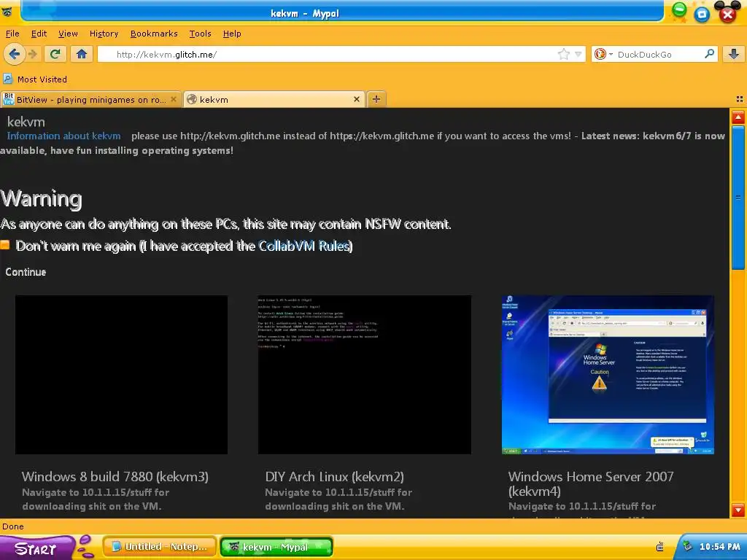Click Windows 8 build 7880 (kekvm3) title

coord(115,477)
